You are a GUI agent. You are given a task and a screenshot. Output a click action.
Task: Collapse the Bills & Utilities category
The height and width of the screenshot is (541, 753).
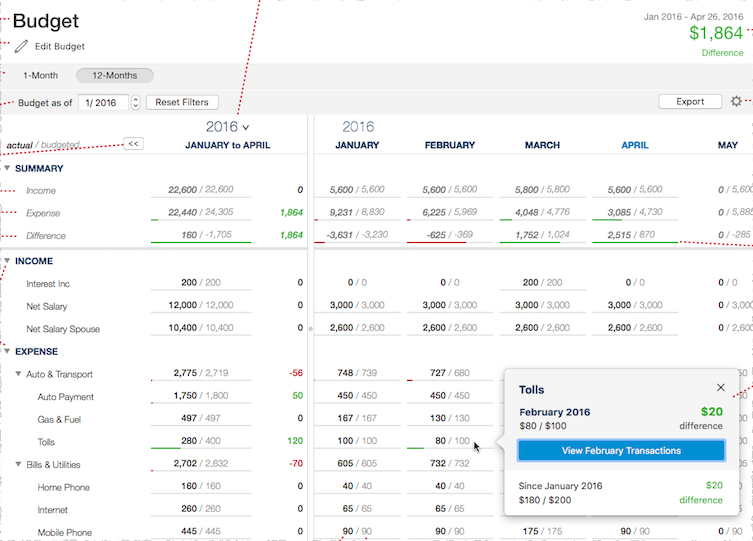[18, 465]
